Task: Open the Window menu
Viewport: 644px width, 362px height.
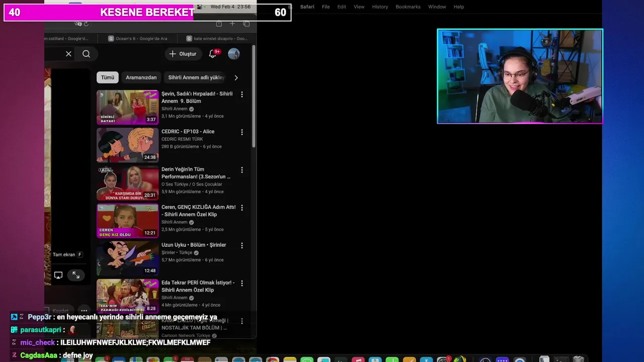Action: coord(437,7)
